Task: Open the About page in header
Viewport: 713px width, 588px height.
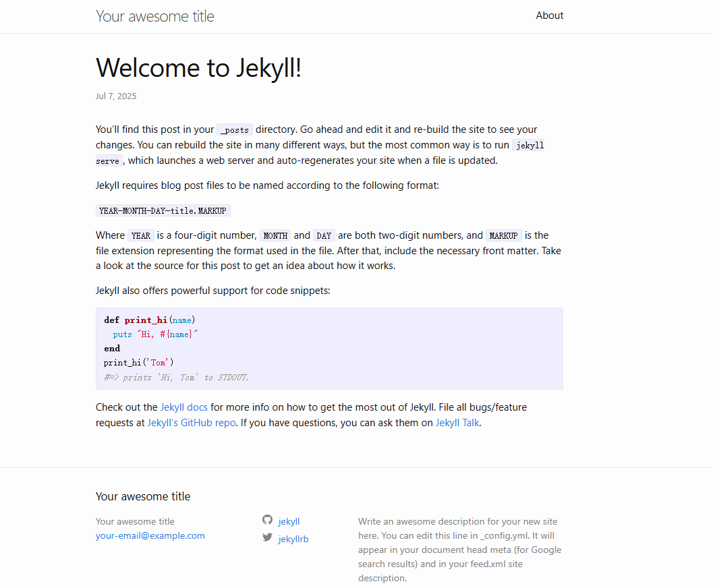Action: pos(549,16)
